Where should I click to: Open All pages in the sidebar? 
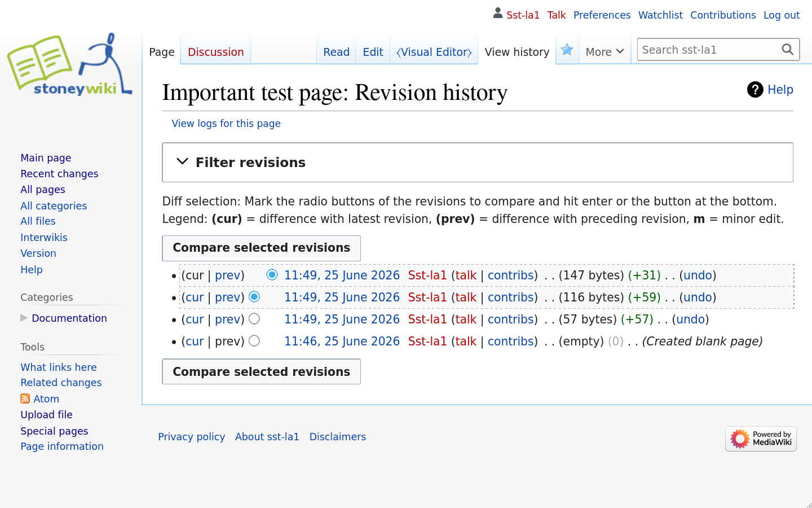point(43,190)
